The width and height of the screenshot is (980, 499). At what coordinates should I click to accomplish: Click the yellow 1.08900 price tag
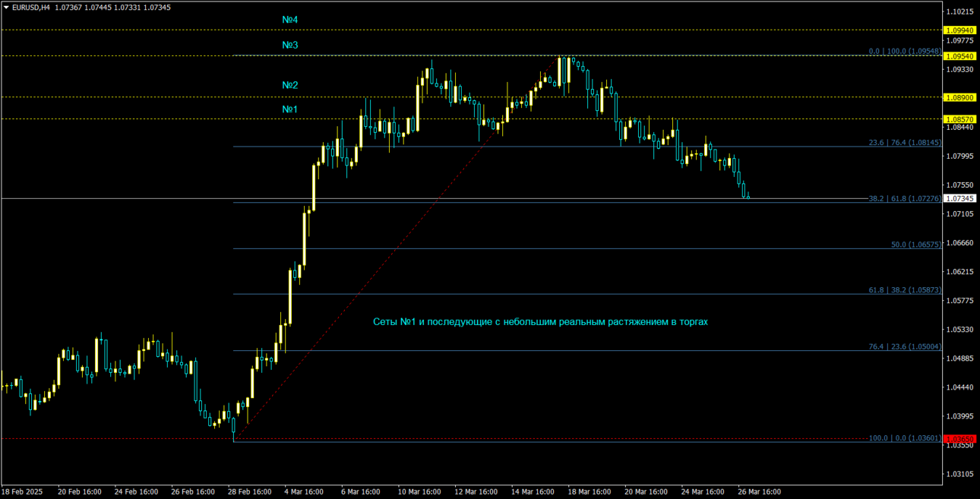click(x=959, y=98)
